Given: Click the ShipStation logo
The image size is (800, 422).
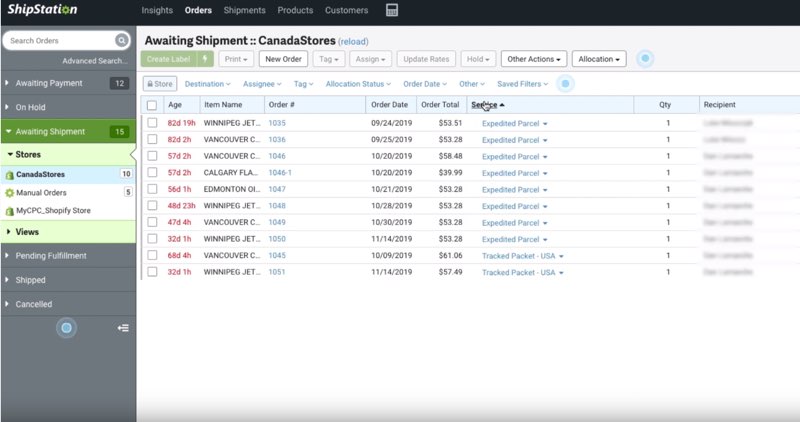Looking at the screenshot, I should click(x=42, y=10).
